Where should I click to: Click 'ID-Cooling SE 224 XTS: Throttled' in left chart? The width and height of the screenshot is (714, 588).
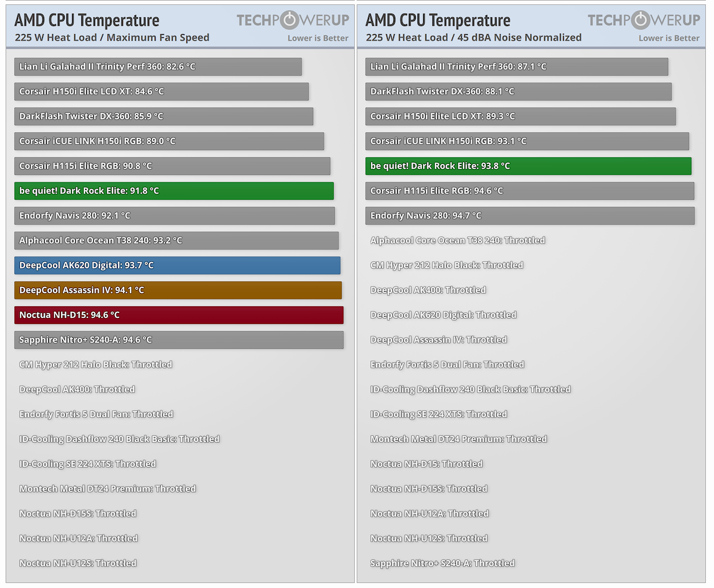point(88,464)
